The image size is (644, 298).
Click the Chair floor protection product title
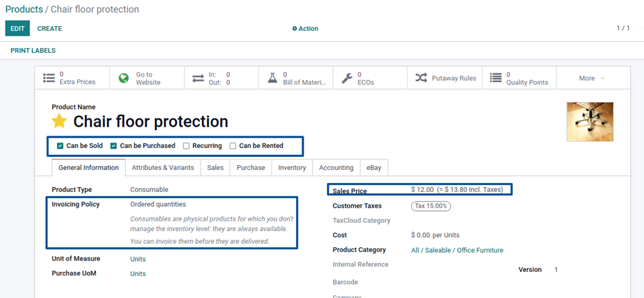pos(151,121)
